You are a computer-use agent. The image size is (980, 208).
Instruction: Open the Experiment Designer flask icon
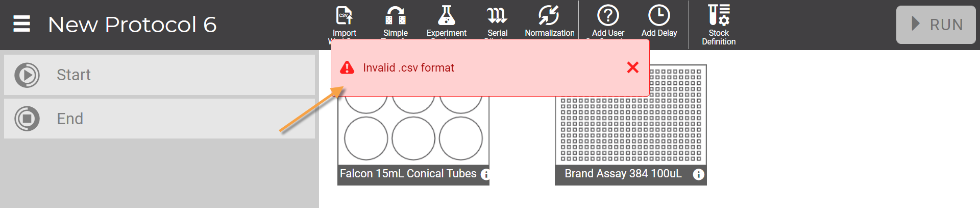pyautogui.click(x=447, y=15)
